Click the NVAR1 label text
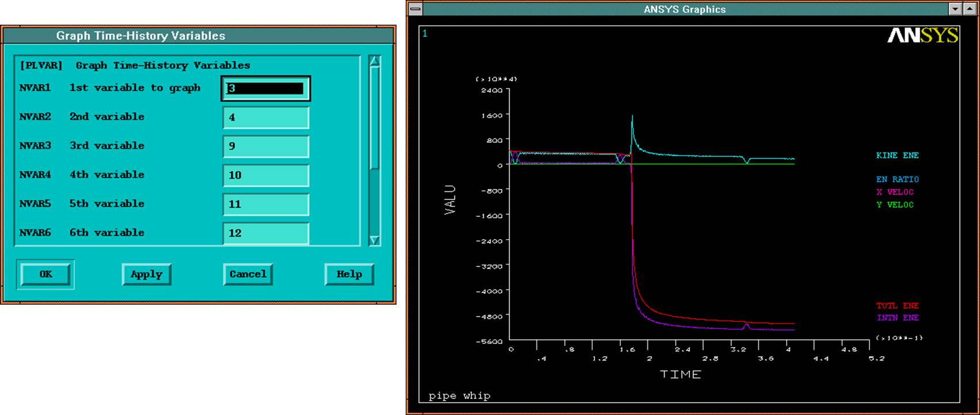Screen dimensions: 980x415 click(x=35, y=88)
